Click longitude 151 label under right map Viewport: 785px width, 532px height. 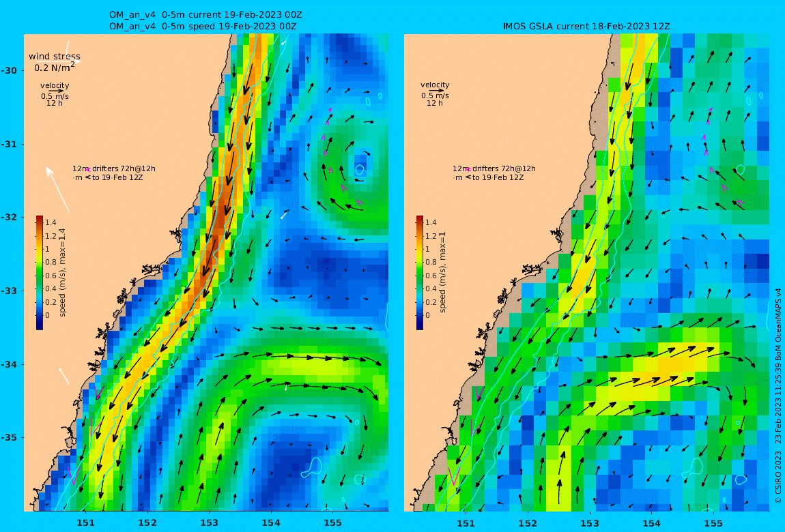click(x=466, y=523)
